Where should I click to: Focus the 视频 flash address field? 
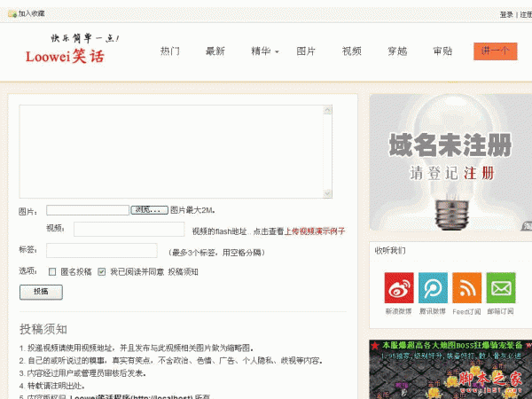(129, 229)
